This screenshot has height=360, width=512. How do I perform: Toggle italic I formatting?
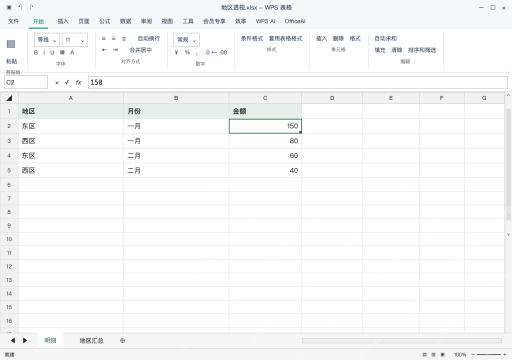[44, 53]
